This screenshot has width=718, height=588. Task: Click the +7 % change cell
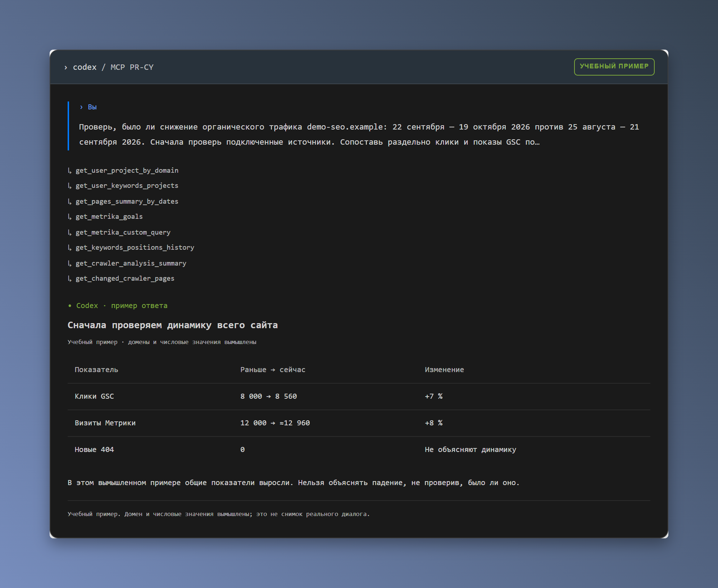pos(433,396)
